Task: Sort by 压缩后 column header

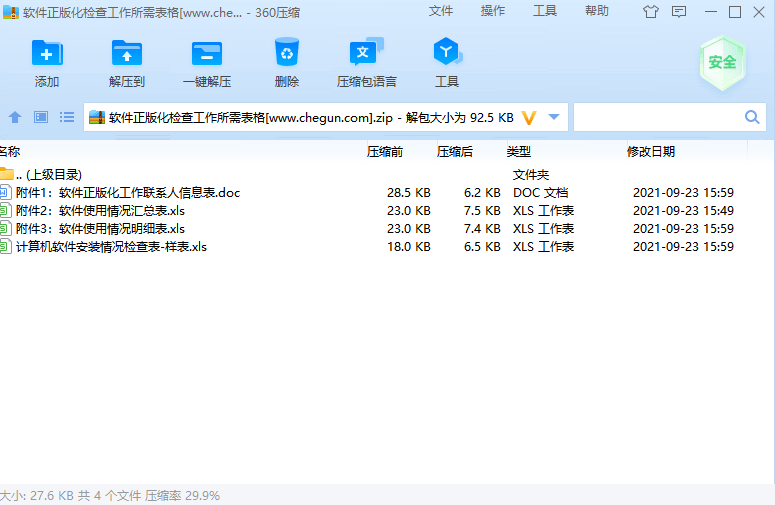Action: tap(455, 152)
